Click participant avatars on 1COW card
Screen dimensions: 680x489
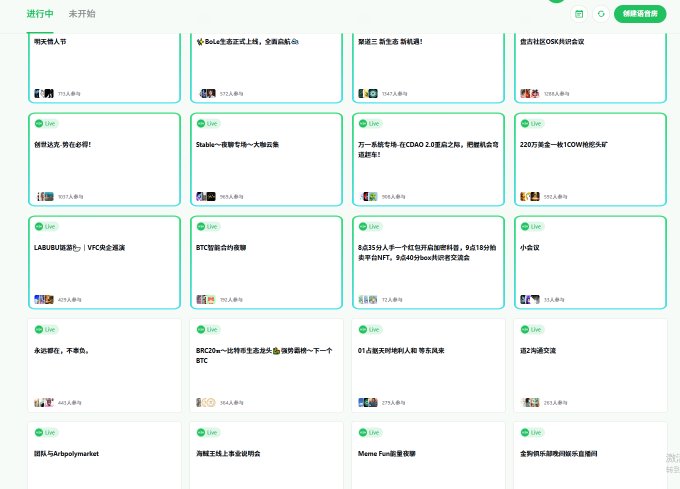(x=530, y=196)
